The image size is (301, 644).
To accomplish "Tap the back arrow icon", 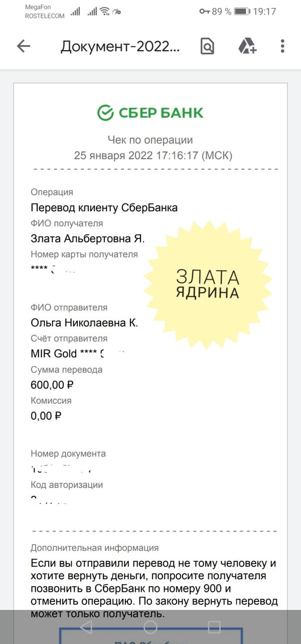I will (x=24, y=46).
